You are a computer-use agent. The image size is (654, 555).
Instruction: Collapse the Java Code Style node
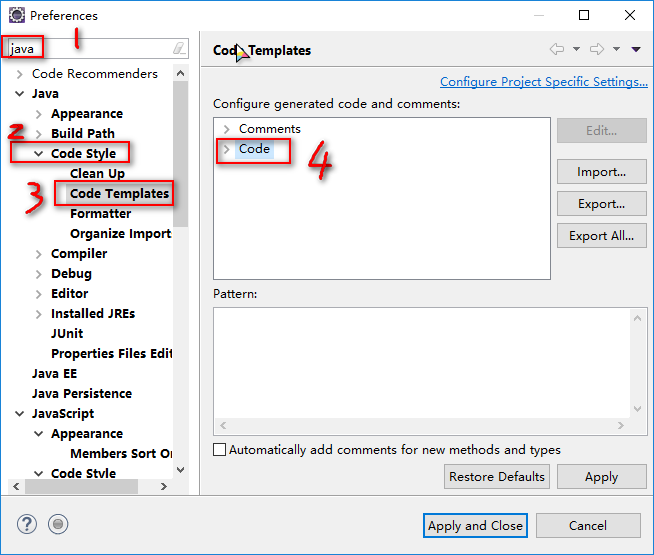[x=38, y=154]
